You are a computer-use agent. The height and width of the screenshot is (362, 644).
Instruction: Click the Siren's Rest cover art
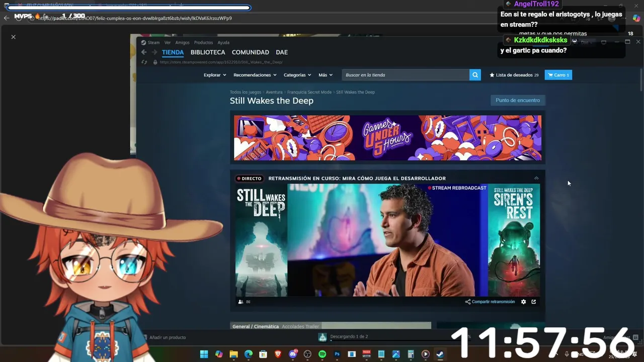514,240
